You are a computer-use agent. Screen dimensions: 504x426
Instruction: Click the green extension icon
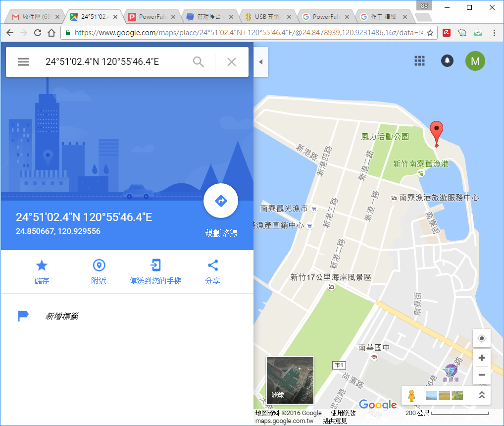pos(478,33)
